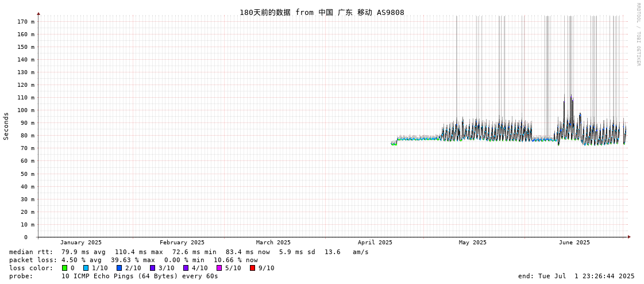The image size is (644, 284).
Task: Click the '110 m' y-axis value
Action: coord(26,97)
